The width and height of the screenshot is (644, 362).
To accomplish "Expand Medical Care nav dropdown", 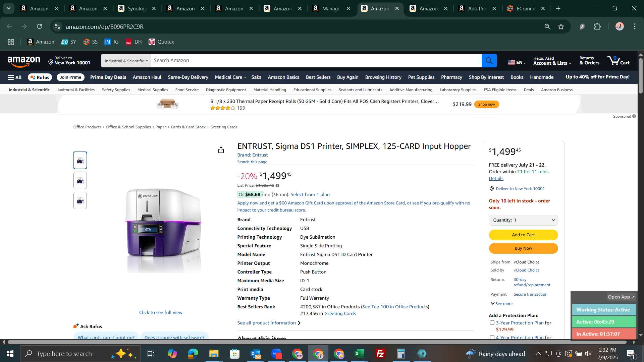I will click(230, 77).
